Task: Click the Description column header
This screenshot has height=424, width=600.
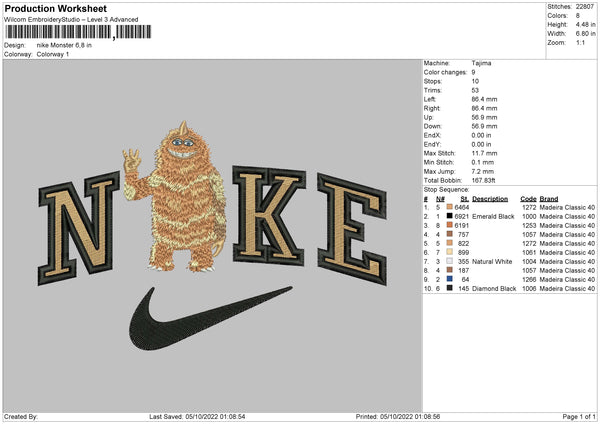Action: click(490, 199)
